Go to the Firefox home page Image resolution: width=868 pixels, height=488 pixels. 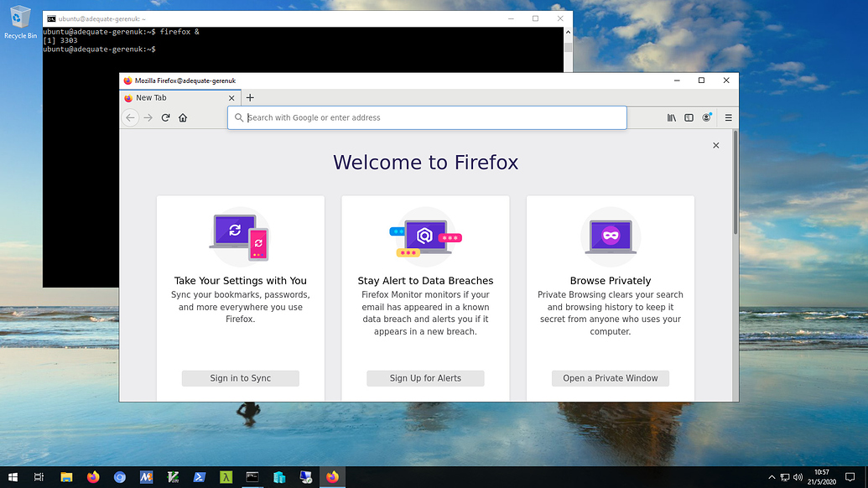184,117
